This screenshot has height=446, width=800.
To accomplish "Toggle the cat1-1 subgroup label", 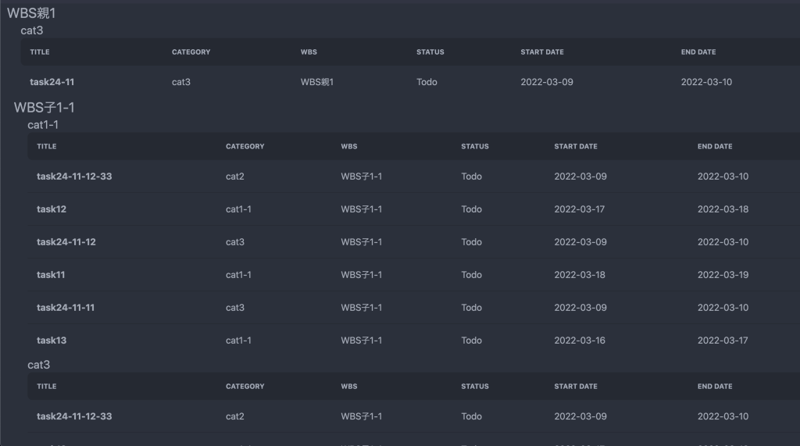I will click(43, 125).
